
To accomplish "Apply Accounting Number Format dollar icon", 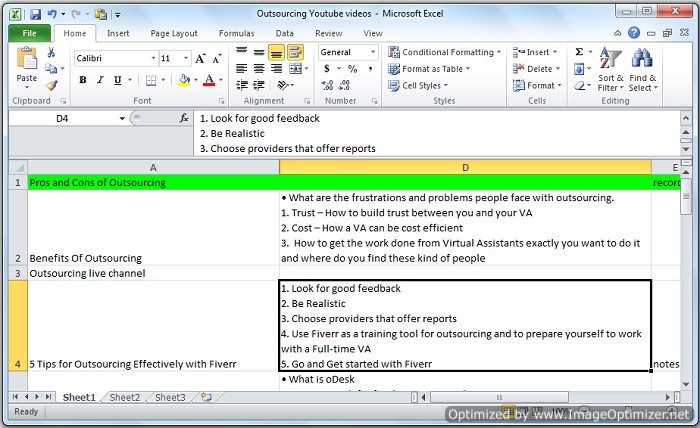I will click(x=327, y=69).
